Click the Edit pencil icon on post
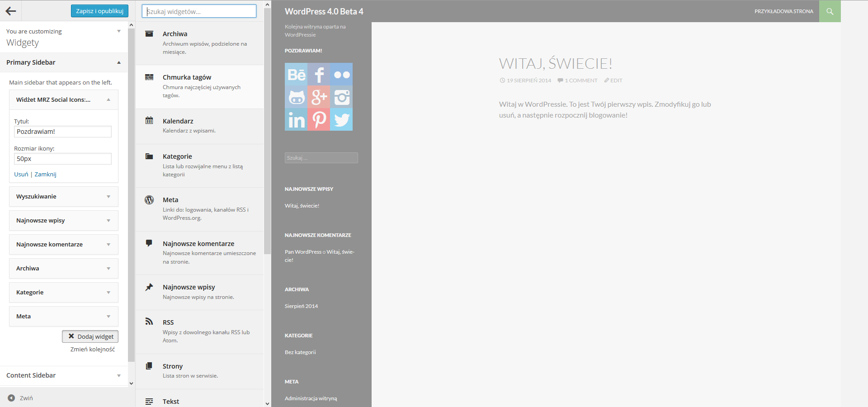The height and width of the screenshot is (407, 868). click(x=607, y=80)
